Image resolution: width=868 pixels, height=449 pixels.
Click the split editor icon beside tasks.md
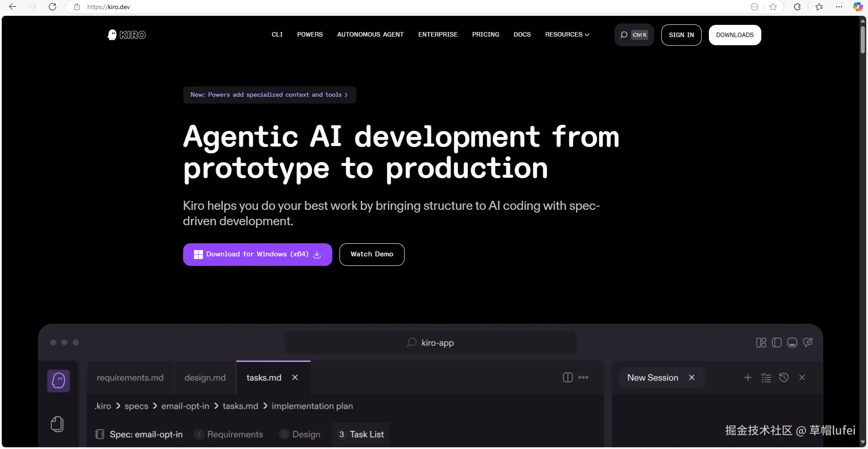point(568,378)
